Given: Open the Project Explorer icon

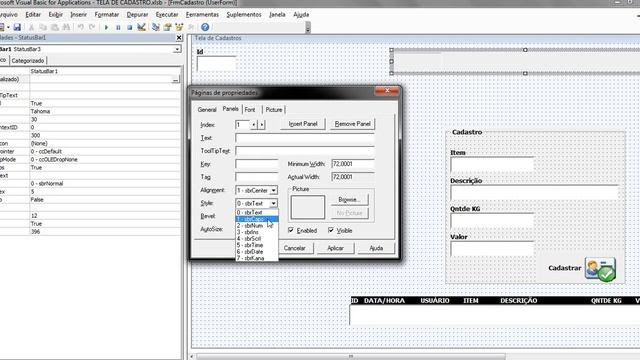Looking at the screenshot, I should tap(156, 27).
